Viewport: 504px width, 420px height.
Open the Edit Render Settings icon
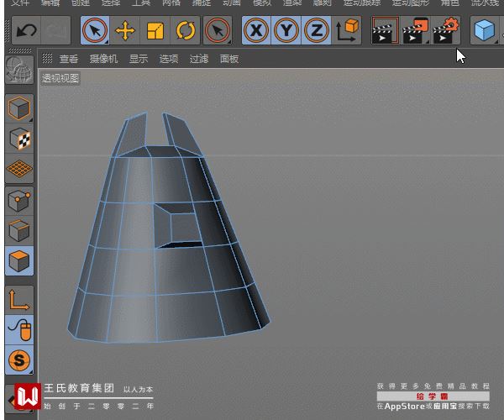point(445,30)
